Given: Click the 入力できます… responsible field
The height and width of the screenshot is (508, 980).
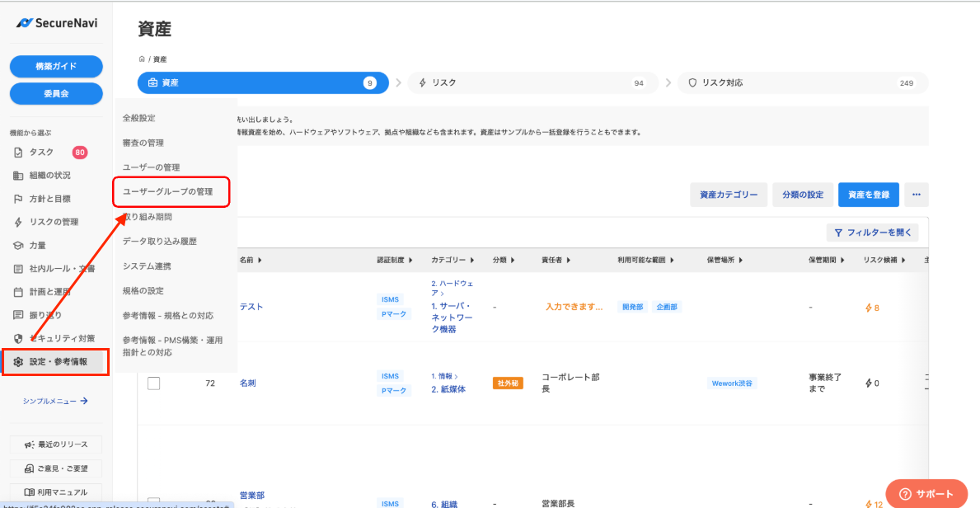Looking at the screenshot, I should pos(574,307).
